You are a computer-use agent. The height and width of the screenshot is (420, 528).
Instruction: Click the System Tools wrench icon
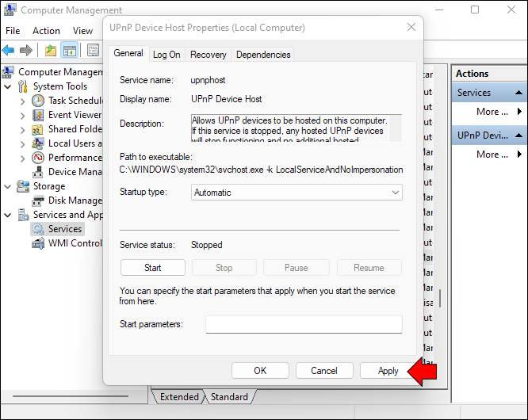click(x=23, y=86)
